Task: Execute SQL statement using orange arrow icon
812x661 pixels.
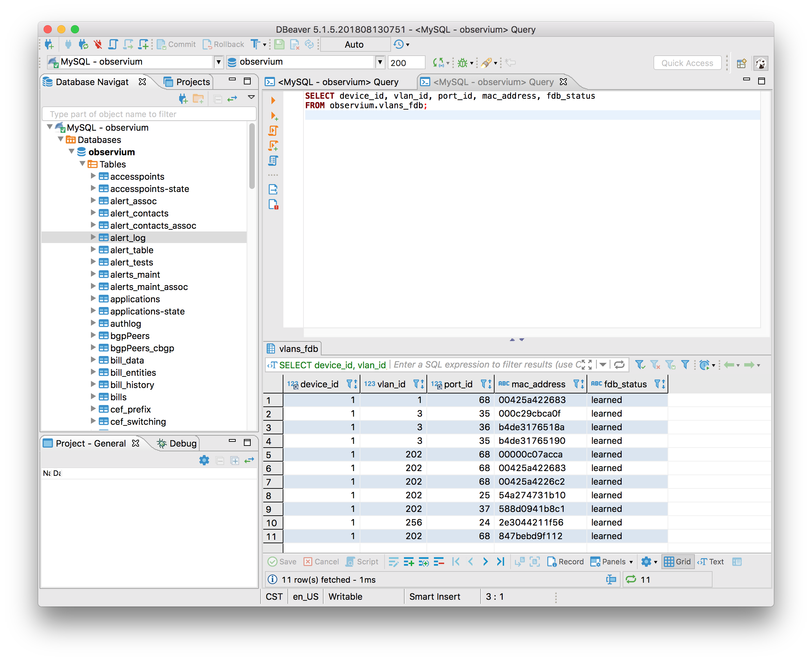Action: pos(273,100)
